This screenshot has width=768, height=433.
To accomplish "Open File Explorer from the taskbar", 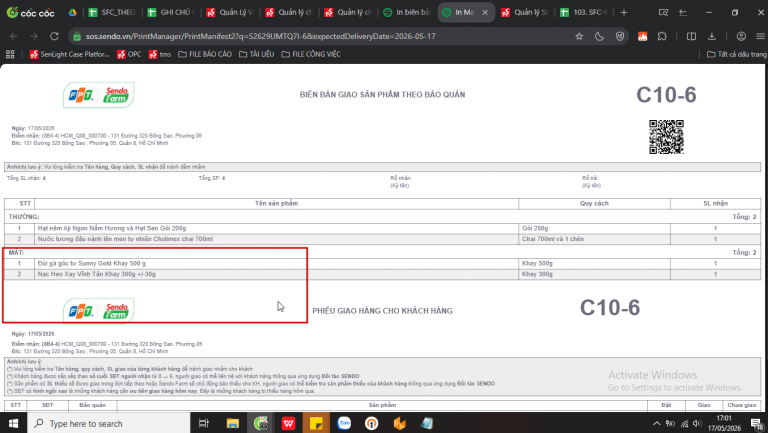I will 233,423.
